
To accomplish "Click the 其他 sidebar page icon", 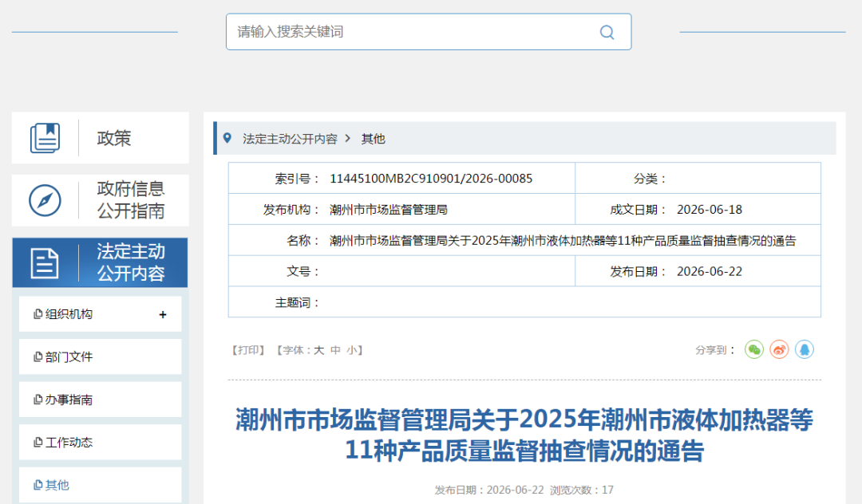I will [38, 485].
